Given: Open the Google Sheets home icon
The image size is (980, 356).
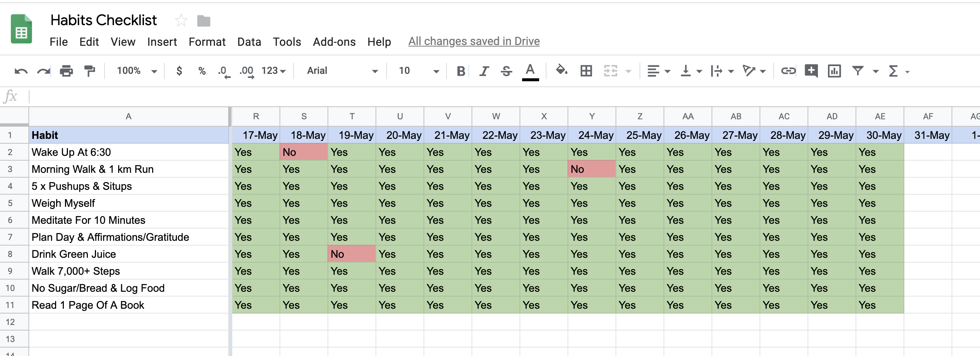Looking at the screenshot, I should click(21, 29).
